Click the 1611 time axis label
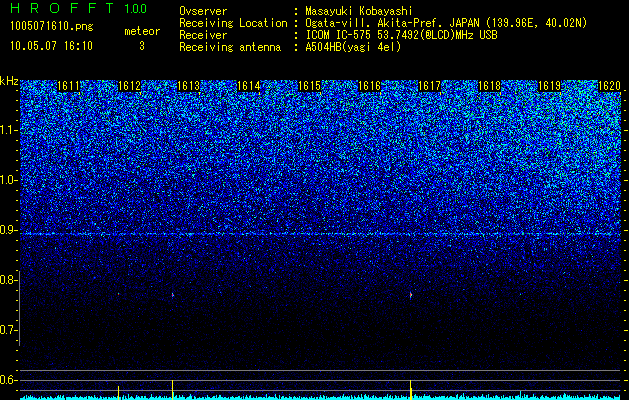The image size is (629, 400). coord(69,86)
